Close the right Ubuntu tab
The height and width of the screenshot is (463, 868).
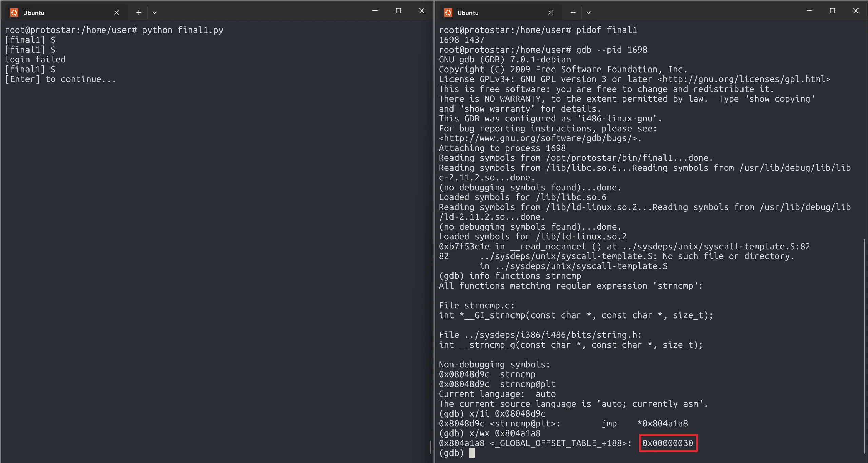551,13
